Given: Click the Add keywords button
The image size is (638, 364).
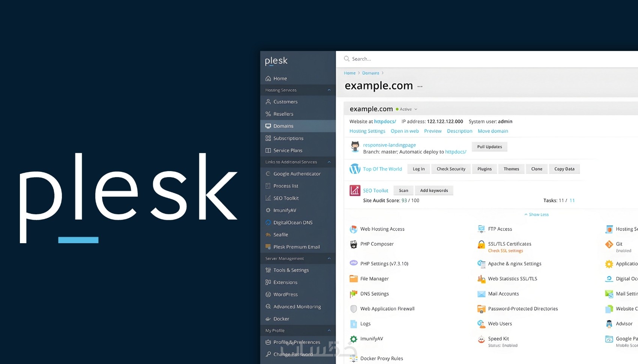Looking at the screenshot, I should coord(434,191).
